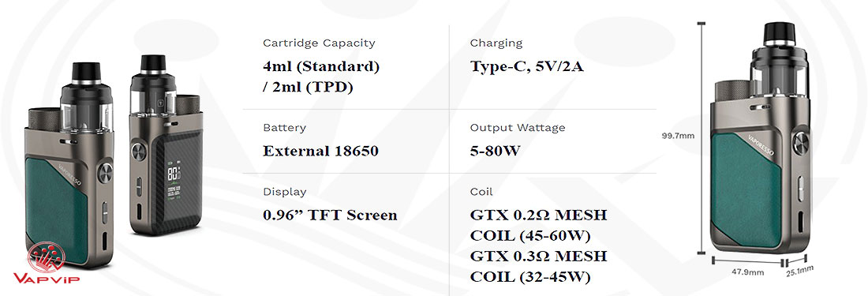
Task: Click the Charging heading
Action: [496, 43]
